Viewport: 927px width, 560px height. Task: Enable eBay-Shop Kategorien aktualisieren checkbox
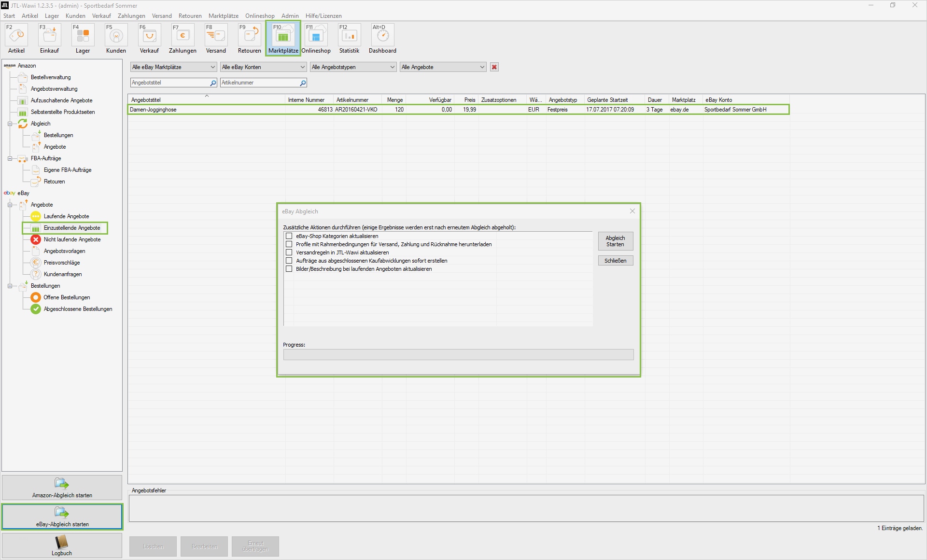point(289,236)
